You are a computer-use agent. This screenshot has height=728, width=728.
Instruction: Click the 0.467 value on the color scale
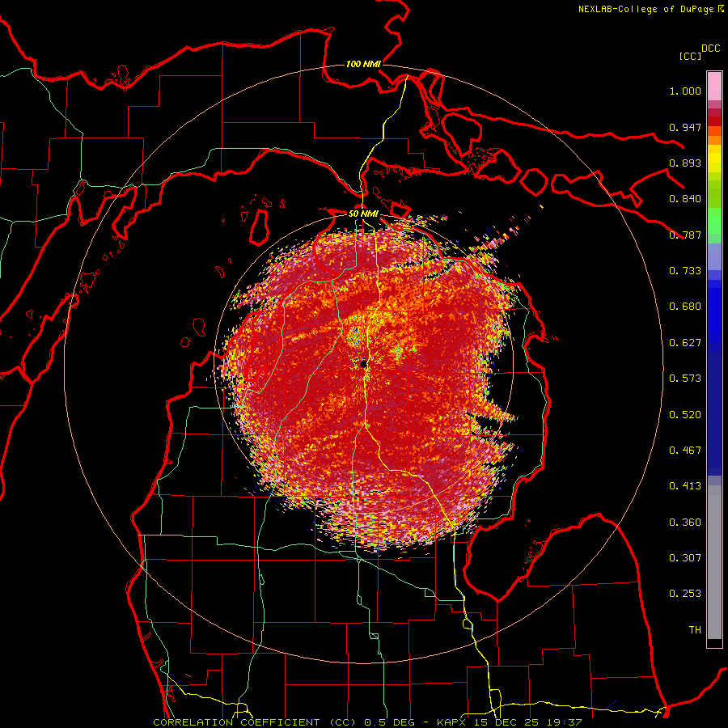coord(685,451)
